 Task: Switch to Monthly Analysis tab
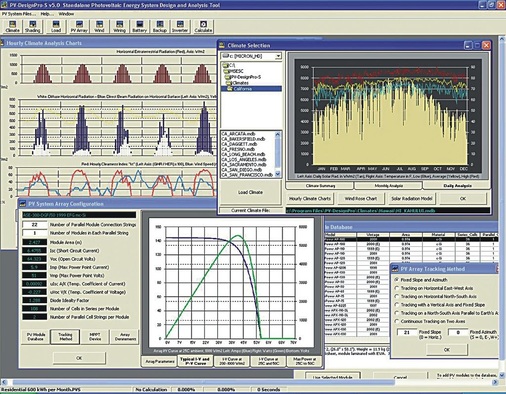(x=389, y=186)
